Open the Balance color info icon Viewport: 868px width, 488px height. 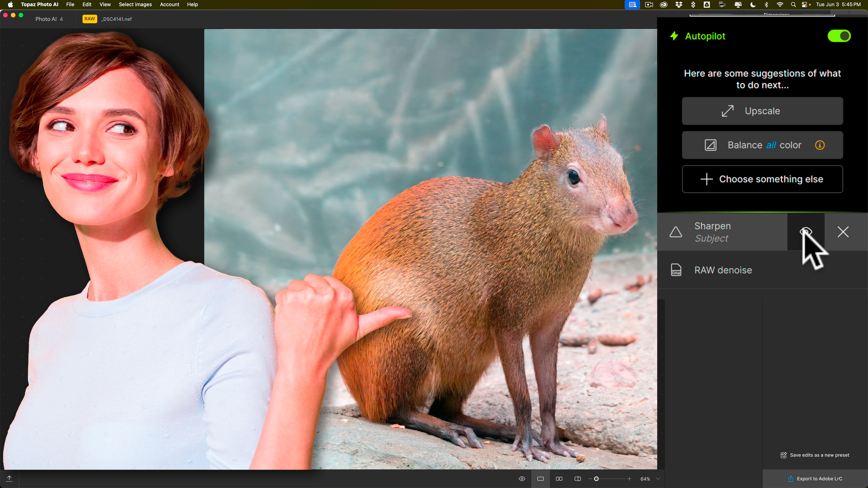tap(820, 145)
